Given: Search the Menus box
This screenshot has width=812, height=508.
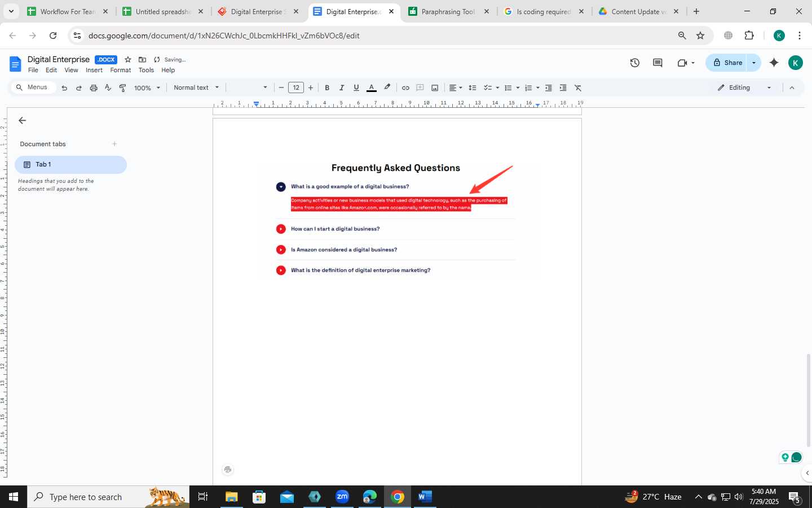Looking at the screenshot, I should [33, 87].
